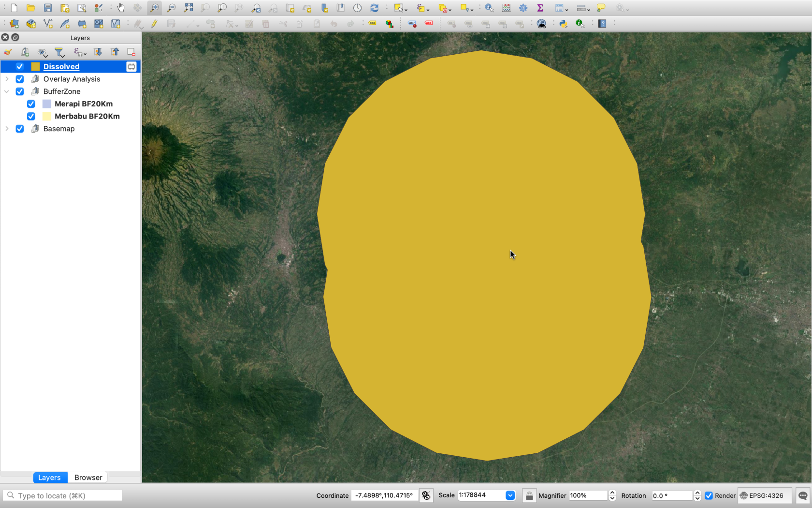Uncheck the BufferZone group checkbox
This screenshot has width=812, height=508.
[x=20, y=91]
